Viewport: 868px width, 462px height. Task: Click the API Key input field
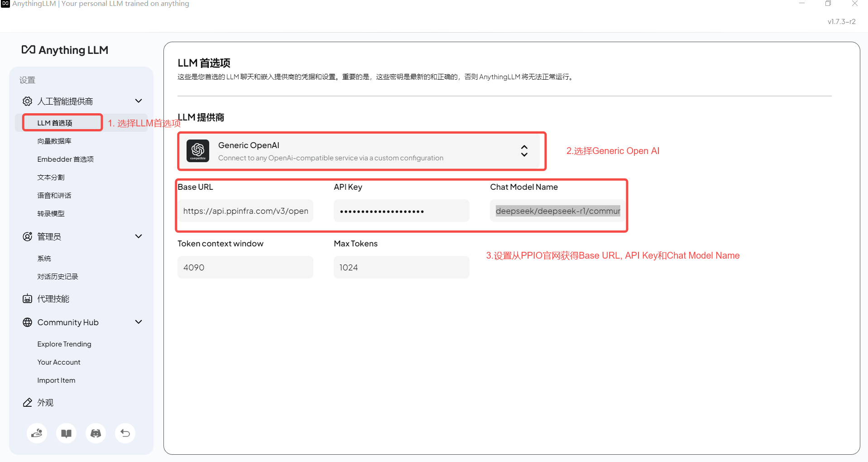(x=402, y=211)
